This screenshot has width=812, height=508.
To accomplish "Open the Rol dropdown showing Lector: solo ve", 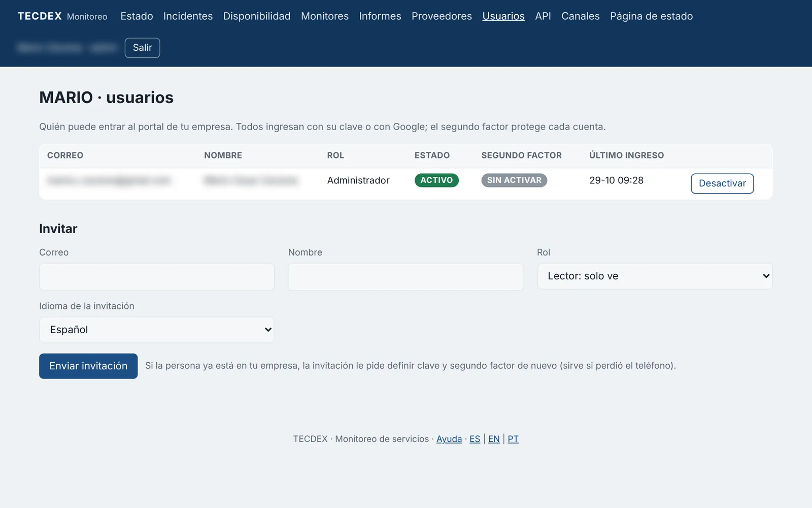I will (655, 276).
